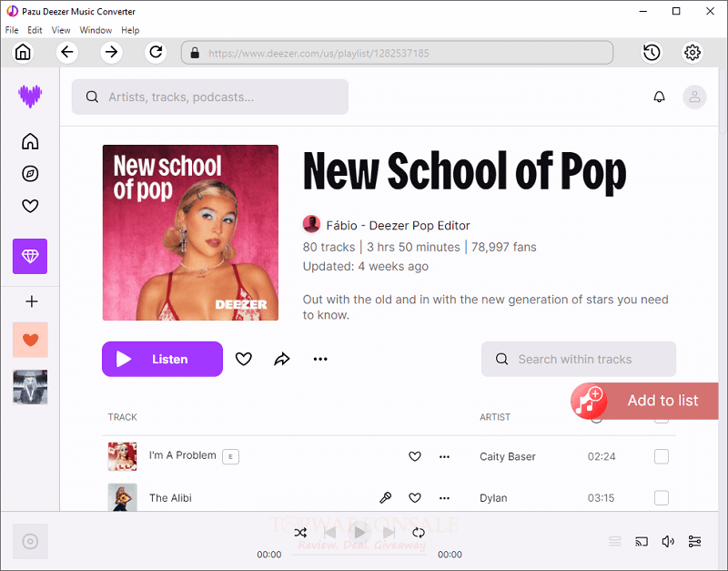This screenshot has height=571, width=728.
Task: Click the 03:15 duration text
Action: click(601, 498)
